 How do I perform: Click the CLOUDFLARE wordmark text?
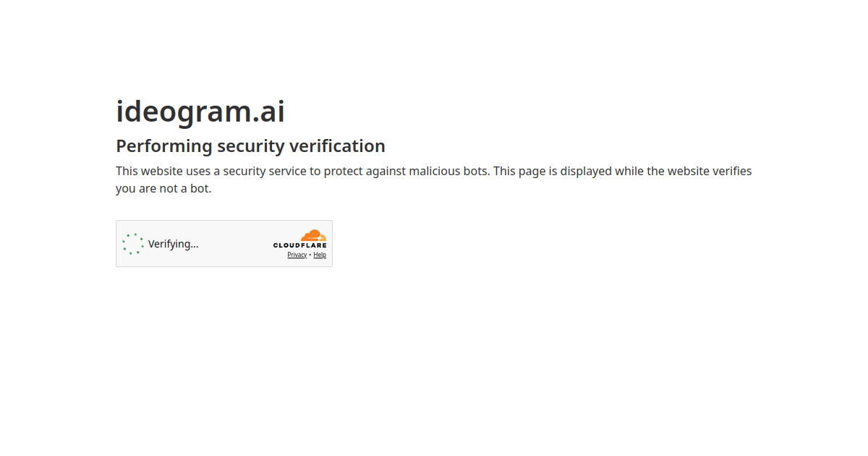[299, 245]
